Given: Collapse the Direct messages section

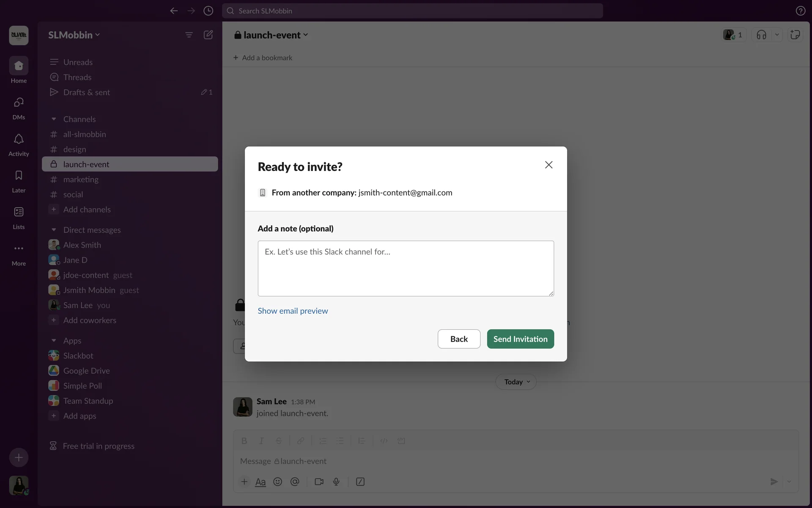Looking at the screenshot, I should [x=54, y=230].
